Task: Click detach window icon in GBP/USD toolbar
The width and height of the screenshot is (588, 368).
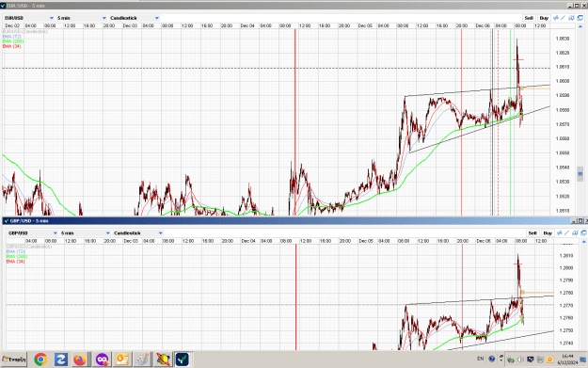Action: (x=584, y=233)
